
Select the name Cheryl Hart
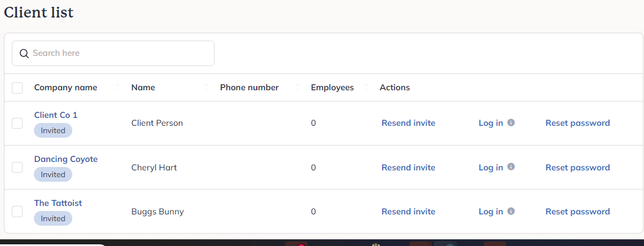click(154, 167)
